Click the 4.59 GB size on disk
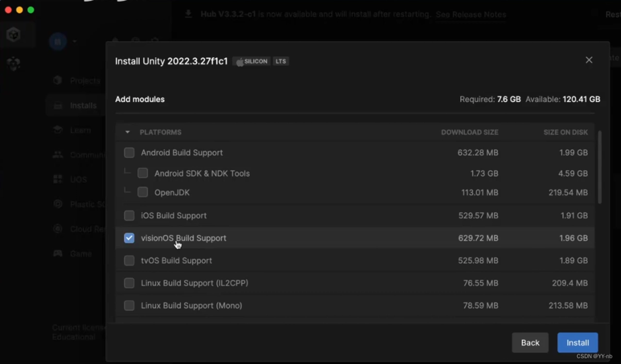The image size is (621, 364). pos(573,173)
